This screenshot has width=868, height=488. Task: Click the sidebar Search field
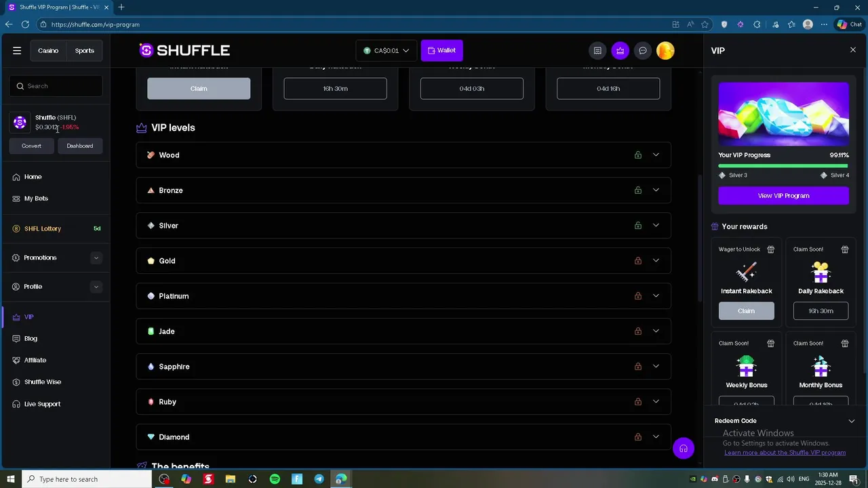coord(56,86)
